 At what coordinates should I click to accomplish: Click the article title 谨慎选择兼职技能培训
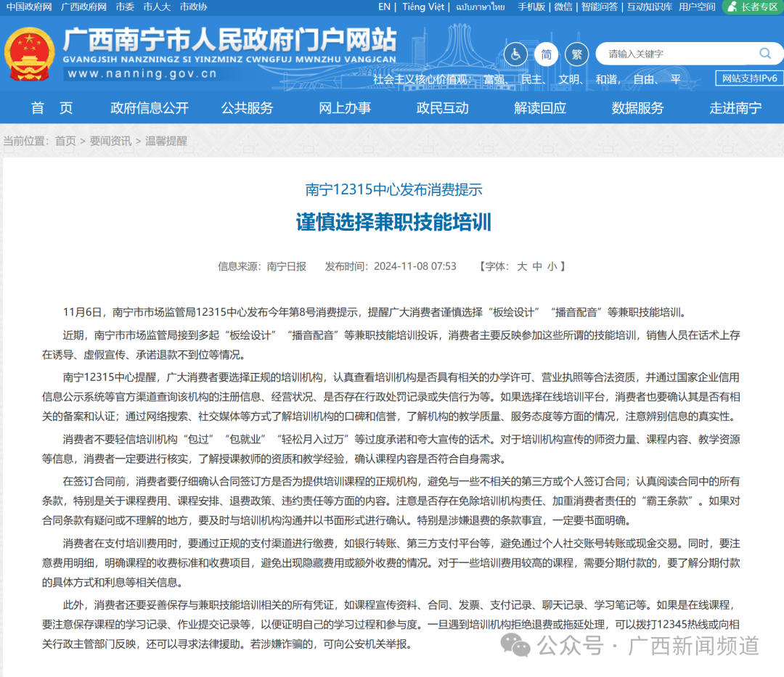(x=393, y=222)
